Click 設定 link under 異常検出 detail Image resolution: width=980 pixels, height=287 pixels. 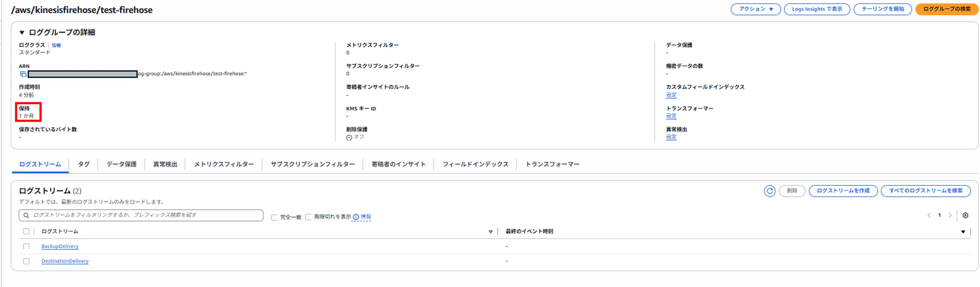click(x=671, y=137)
